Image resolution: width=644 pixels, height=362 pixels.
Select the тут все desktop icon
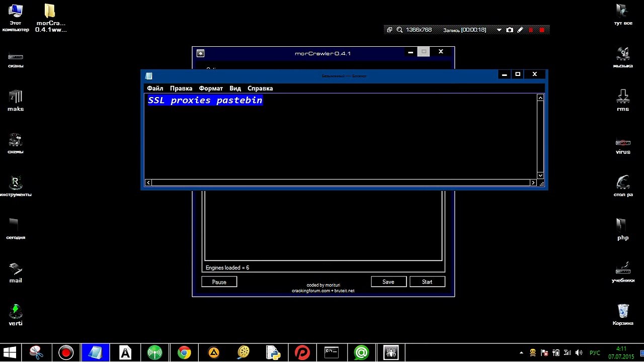coord(623,15)
